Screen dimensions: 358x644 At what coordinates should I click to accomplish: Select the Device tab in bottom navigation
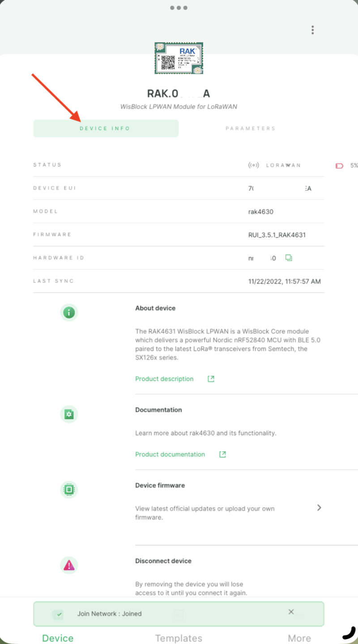pos(57,638)
